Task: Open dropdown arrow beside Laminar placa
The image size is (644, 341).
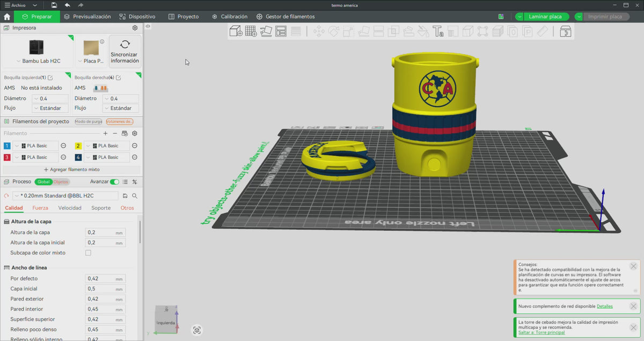Action: coord(519,17)
